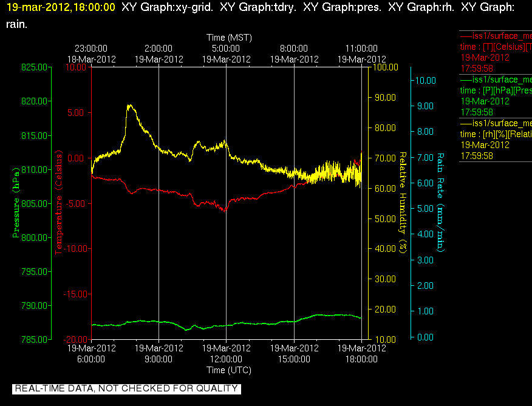Screen dimensions: 532x406
Task: Click the 6:00:00 UTC tick label
Action: tap(91, 359)
